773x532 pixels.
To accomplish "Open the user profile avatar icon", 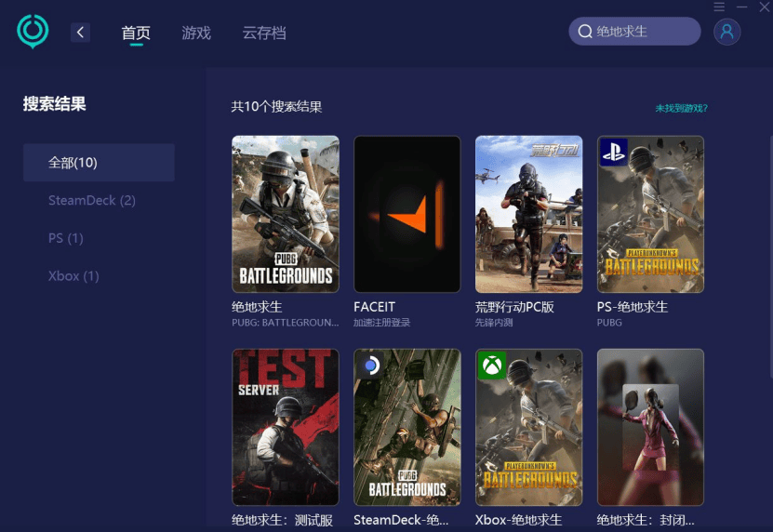I will tap(726, 32).
